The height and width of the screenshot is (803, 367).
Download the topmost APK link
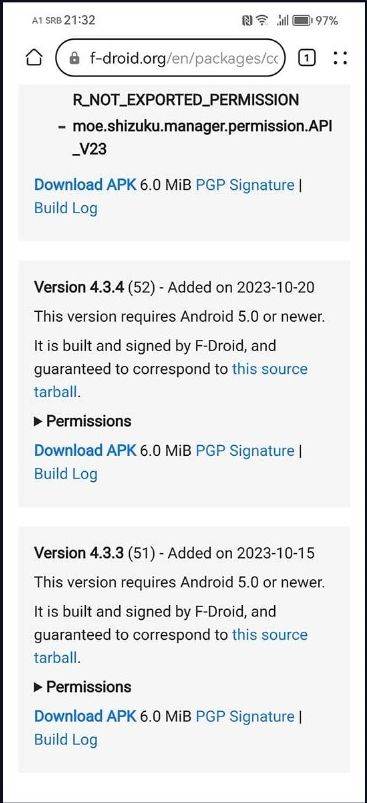point(85,185)
